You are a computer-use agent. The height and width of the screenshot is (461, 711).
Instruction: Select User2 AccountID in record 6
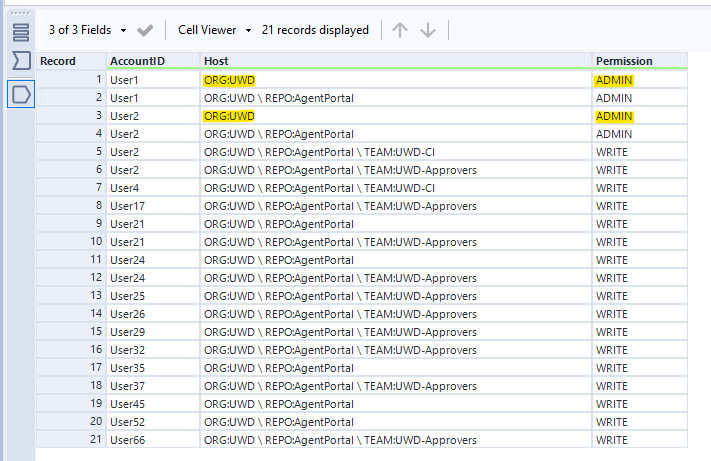(x=153, y=170)
